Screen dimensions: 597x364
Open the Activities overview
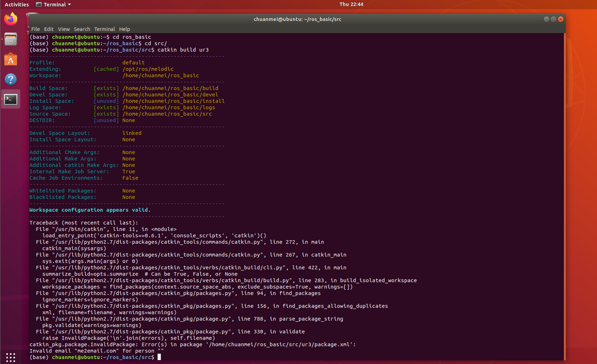coord(16,4)
